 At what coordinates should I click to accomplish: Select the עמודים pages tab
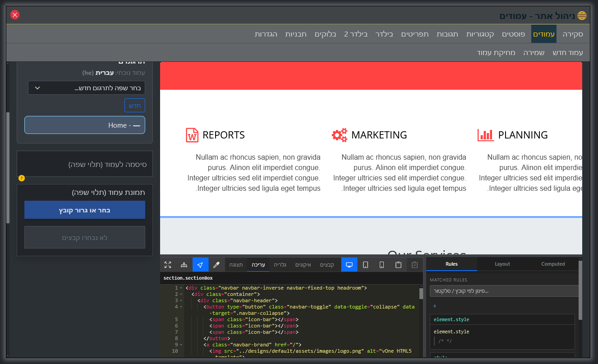pyautogui.click(x=544, y=34)
